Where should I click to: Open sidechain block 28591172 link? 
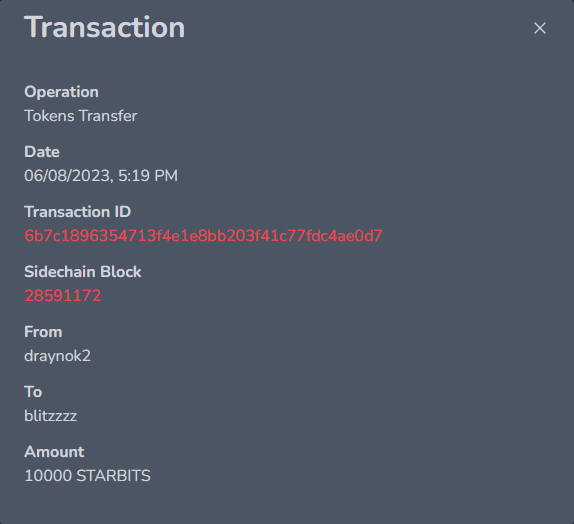[x=63, y=296]
